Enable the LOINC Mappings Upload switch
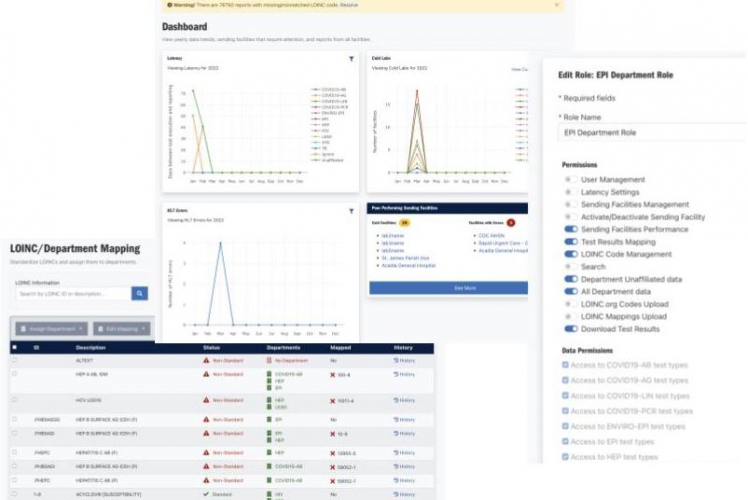Image resolution: width=748 pixels, height=500 pixels. [571, 316]
